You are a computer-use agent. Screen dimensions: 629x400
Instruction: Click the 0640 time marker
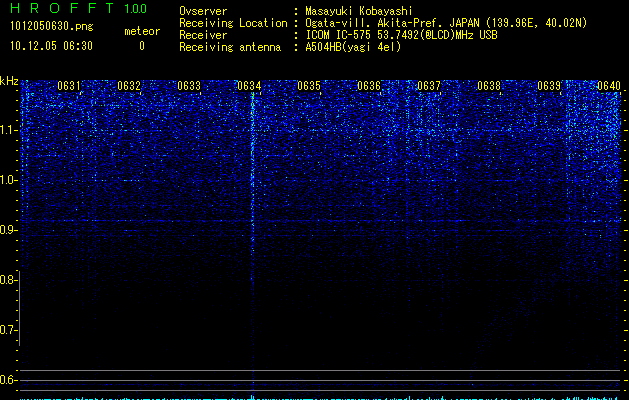point(609,86)
